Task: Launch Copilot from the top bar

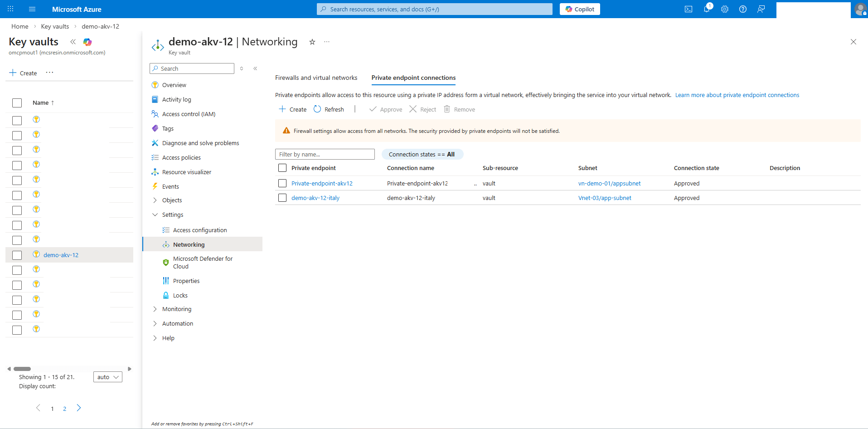Action: tap(580, 9)
